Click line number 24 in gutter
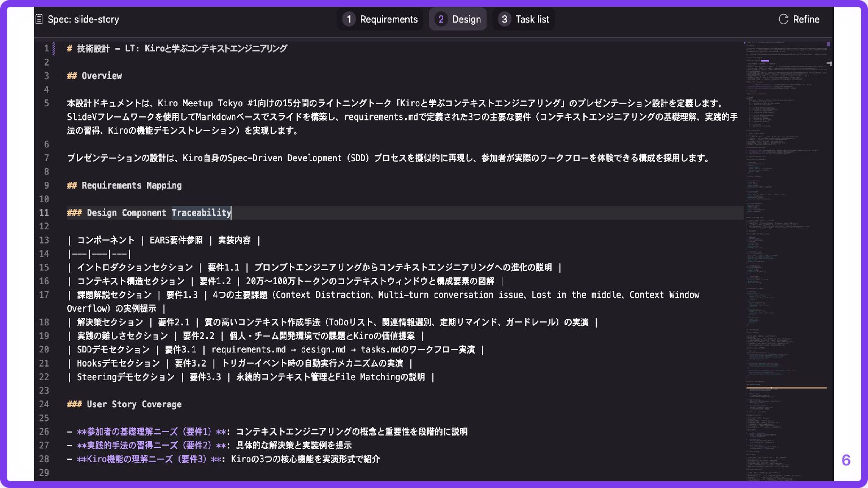 (44, 404)
